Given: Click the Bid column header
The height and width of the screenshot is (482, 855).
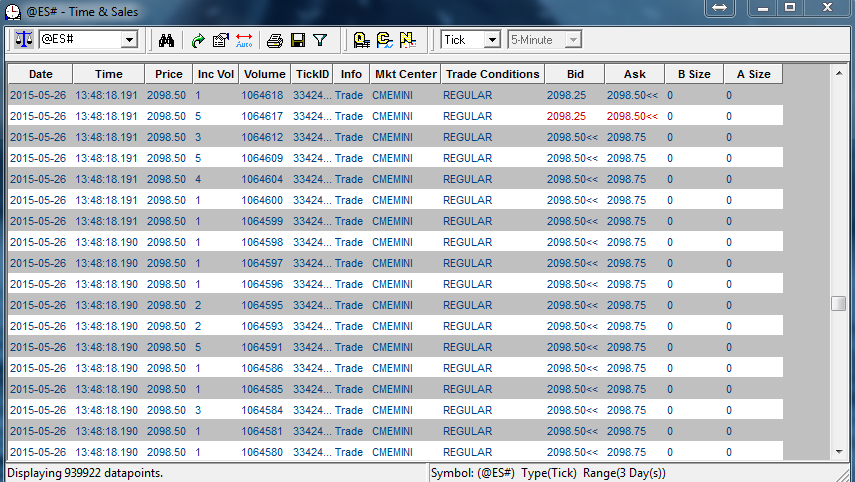Looking at the screenshot, I should 575,74.
